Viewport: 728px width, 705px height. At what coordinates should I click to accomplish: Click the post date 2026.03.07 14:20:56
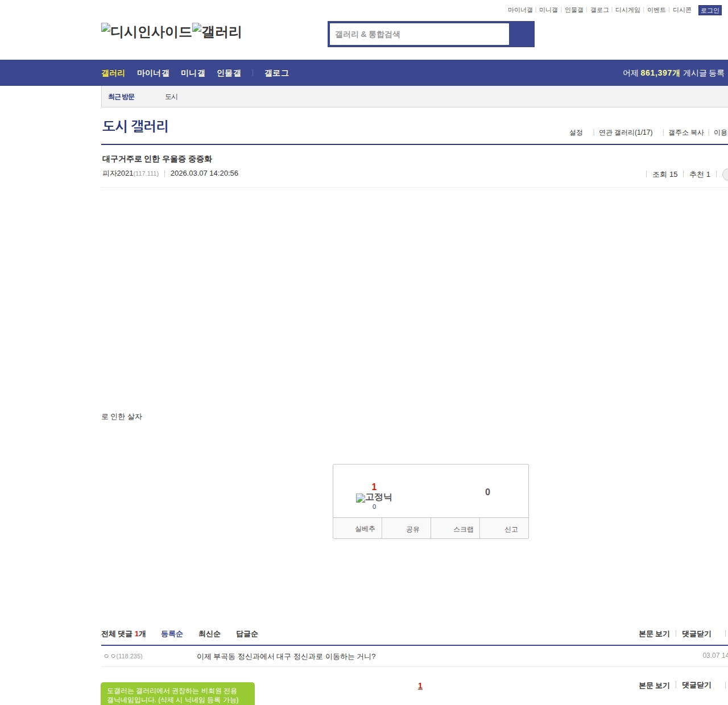point(204,173)
